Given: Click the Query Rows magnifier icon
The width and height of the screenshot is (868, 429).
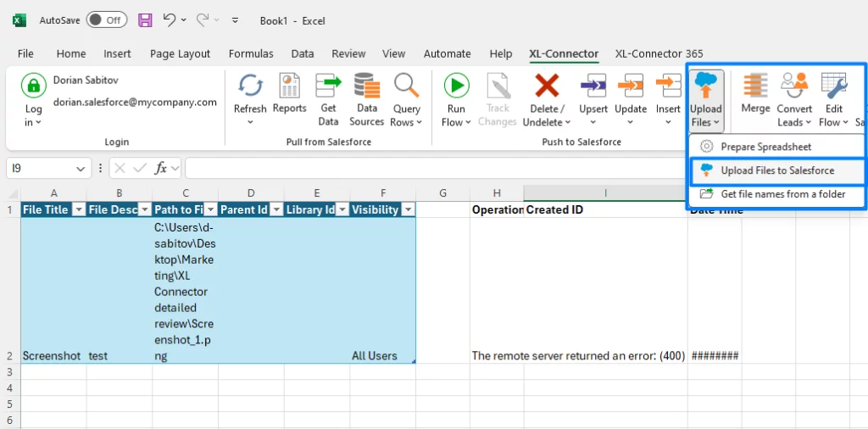Looking at the screenshot, I should coord(406,86).
